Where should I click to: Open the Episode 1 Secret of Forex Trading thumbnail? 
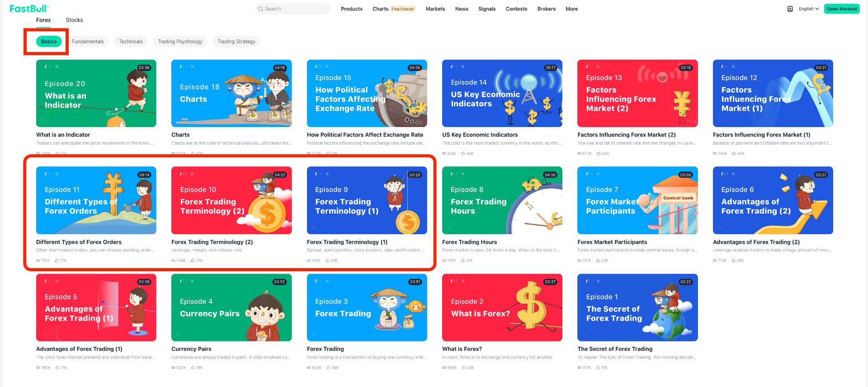[x=637, y=307]
